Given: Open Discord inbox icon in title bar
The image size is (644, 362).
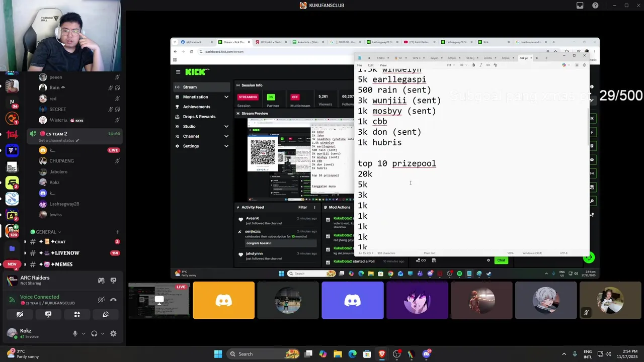Looking at the screenshot, I should (580, 6).
